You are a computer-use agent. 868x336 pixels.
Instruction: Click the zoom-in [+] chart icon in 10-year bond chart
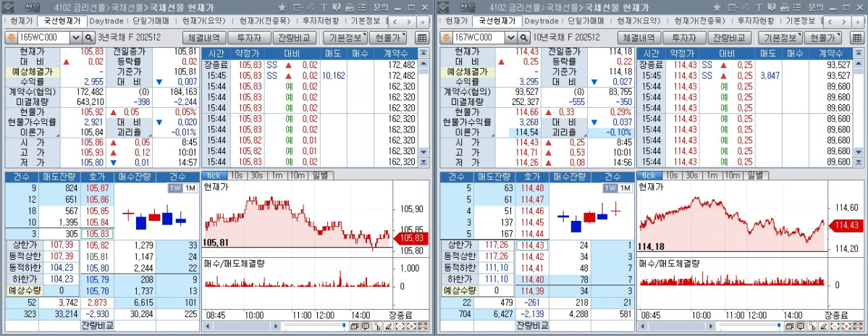tap(846, 326)
